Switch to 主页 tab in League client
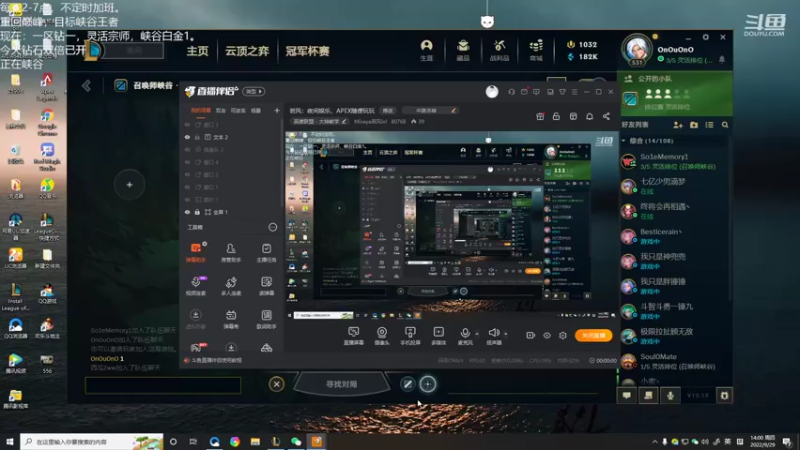This screenshot has height=450, width=800. (x=197, y=51)
